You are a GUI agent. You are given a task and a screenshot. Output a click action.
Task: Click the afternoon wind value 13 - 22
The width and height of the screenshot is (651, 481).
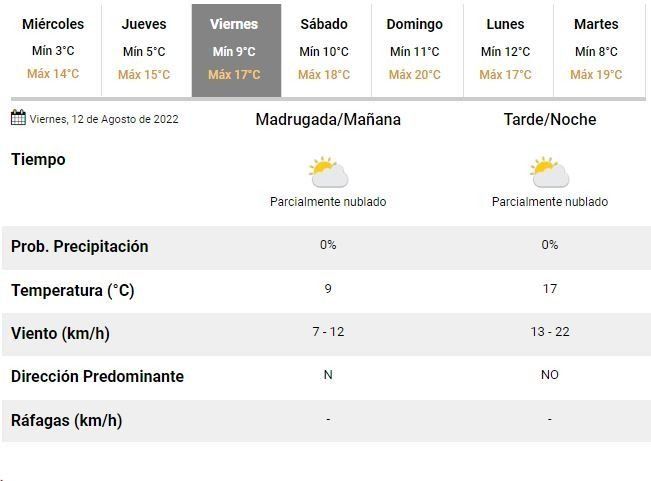(x=549, y=332)
